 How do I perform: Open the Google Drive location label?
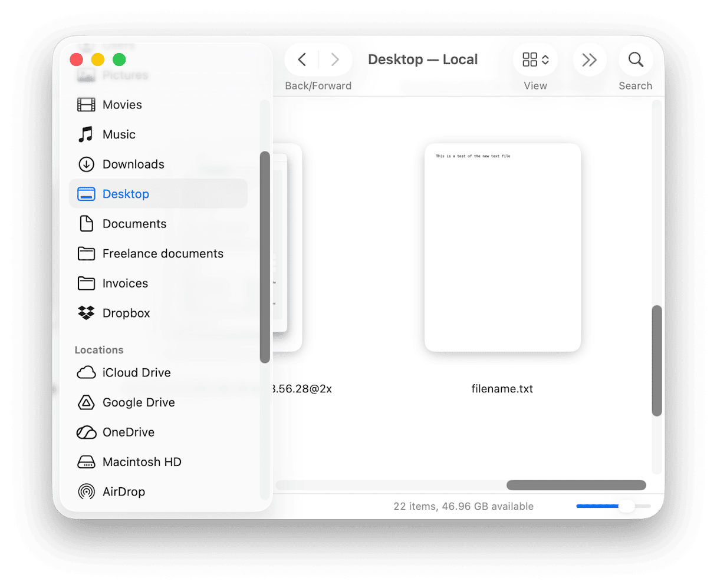pos(139,402)
